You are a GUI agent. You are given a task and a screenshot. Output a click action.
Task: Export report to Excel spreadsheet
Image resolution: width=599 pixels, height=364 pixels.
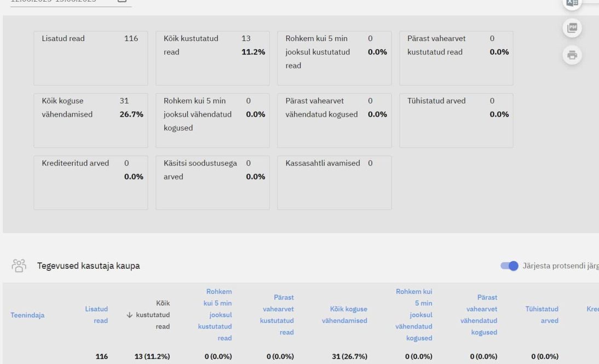pos(573,3)
